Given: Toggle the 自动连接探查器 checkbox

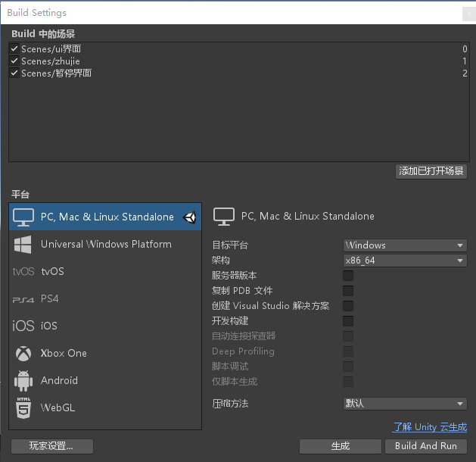Looking at the screenshot, I should pyautogui.click(x=348, y=336).
